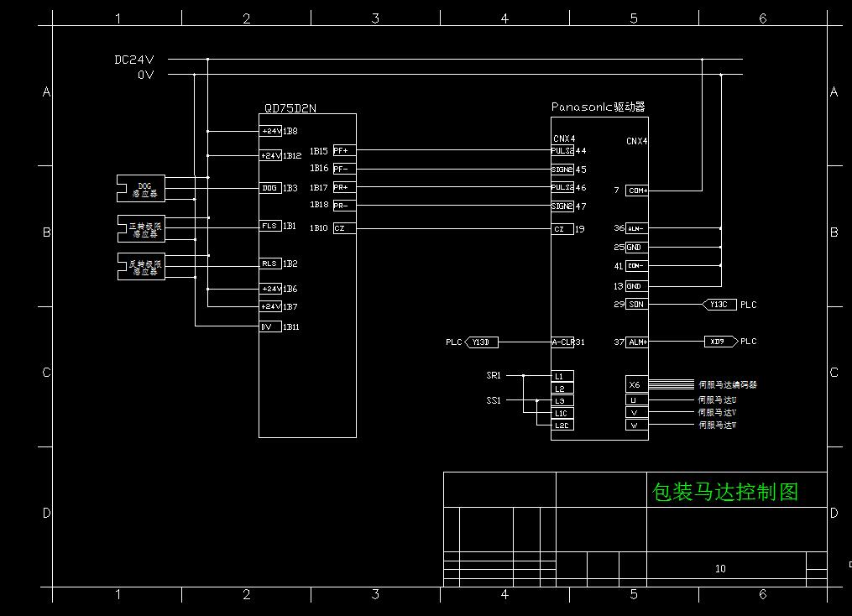
Task: Select the GND terminal at pin 13
Action: (637, 286)
